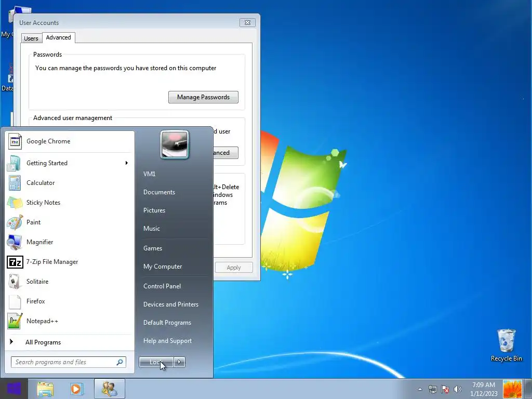This screenshot has height=399, width=532.
Task: Select the Advanced tab in User Accounts
Action: [58, 37]
